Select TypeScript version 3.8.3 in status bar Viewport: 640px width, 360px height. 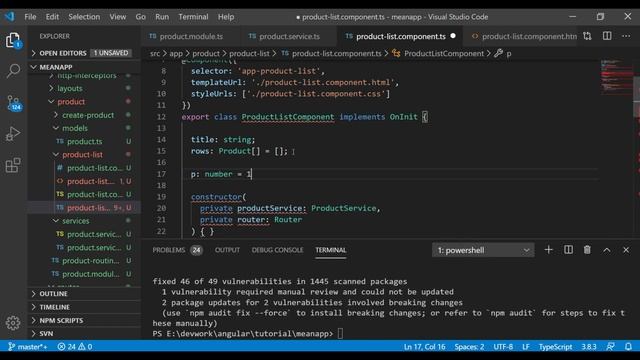(589, 347)
